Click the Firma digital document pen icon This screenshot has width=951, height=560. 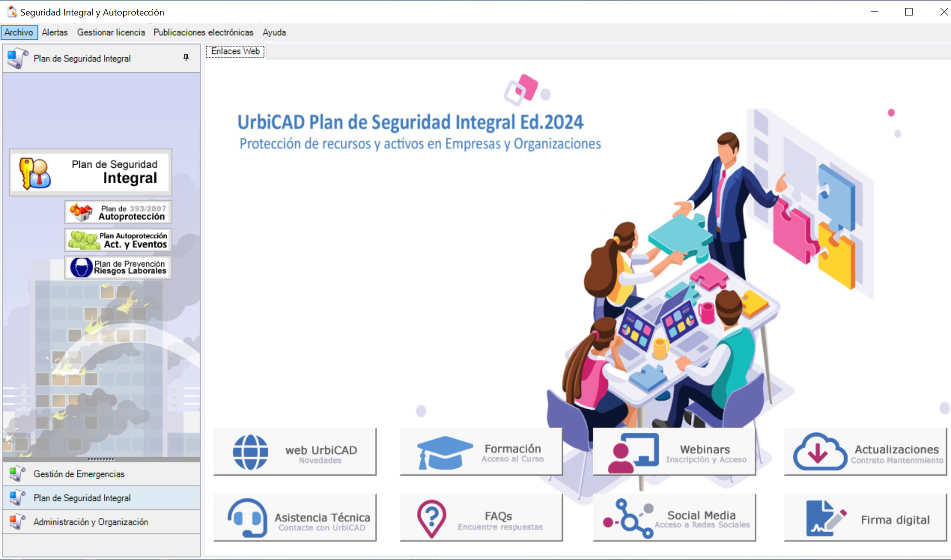point(826,519)
